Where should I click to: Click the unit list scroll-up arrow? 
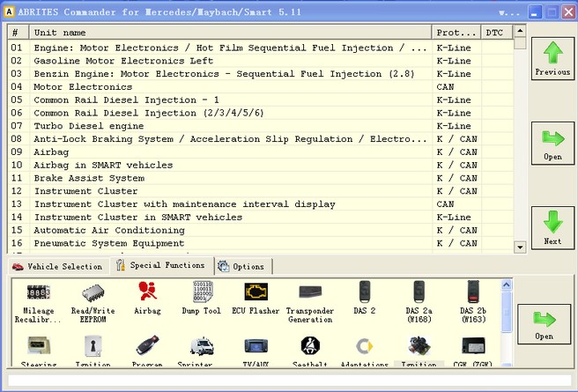(520, 31)
